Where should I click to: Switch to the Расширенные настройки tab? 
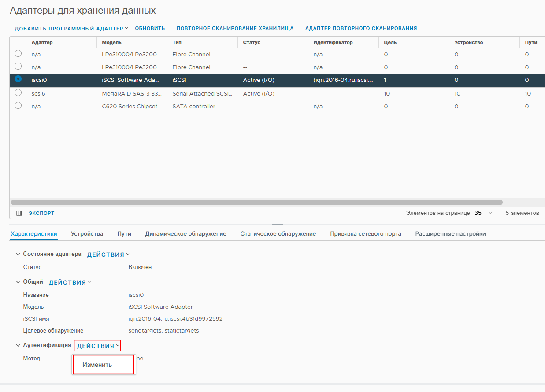tap(451, 234)
